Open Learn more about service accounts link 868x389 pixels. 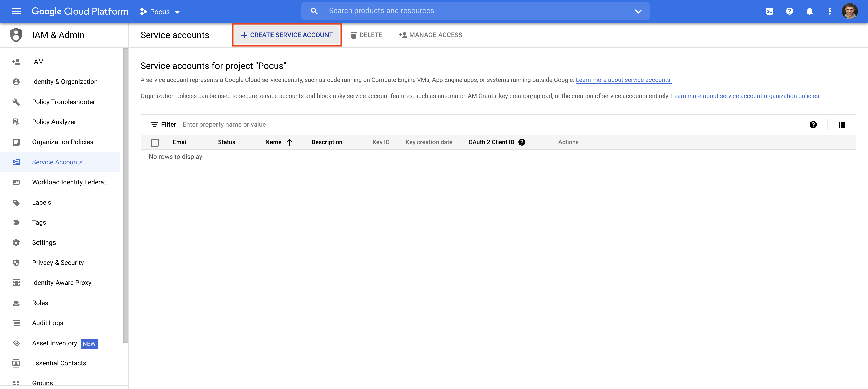point(623,80)
